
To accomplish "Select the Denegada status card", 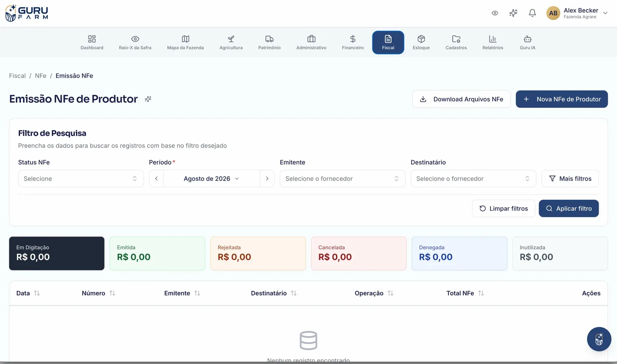I will pyautogui.click(x=459, y=253).
